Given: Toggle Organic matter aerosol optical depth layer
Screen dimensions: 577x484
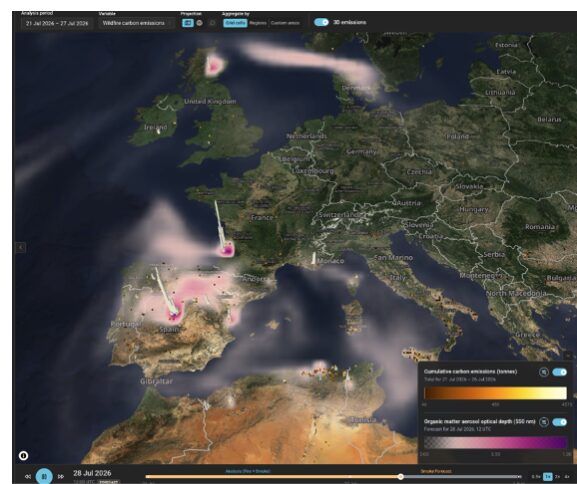Looking at the screenshot, I should pos(559,422).
